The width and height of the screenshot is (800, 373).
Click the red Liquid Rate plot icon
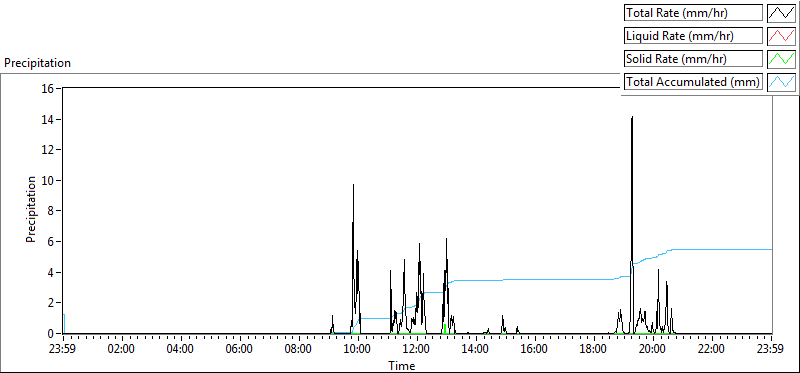pos(782,36)
